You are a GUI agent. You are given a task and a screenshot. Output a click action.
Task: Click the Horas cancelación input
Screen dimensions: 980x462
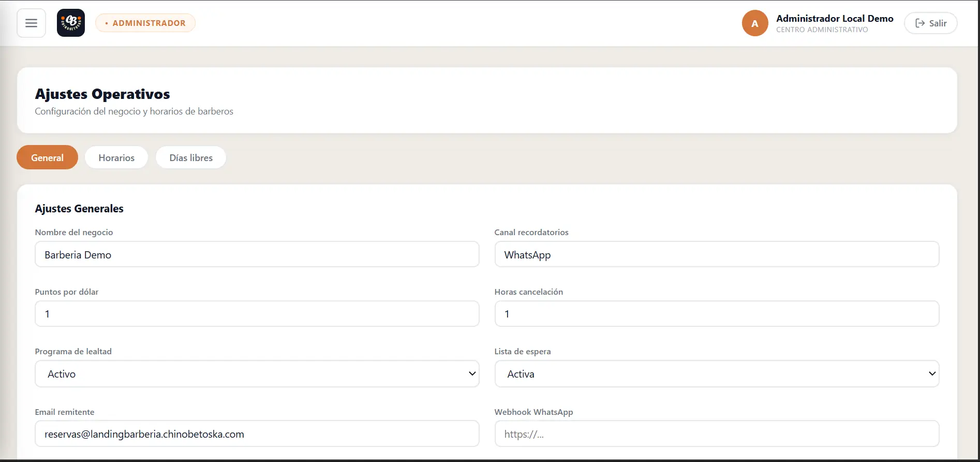pos(717,314)
